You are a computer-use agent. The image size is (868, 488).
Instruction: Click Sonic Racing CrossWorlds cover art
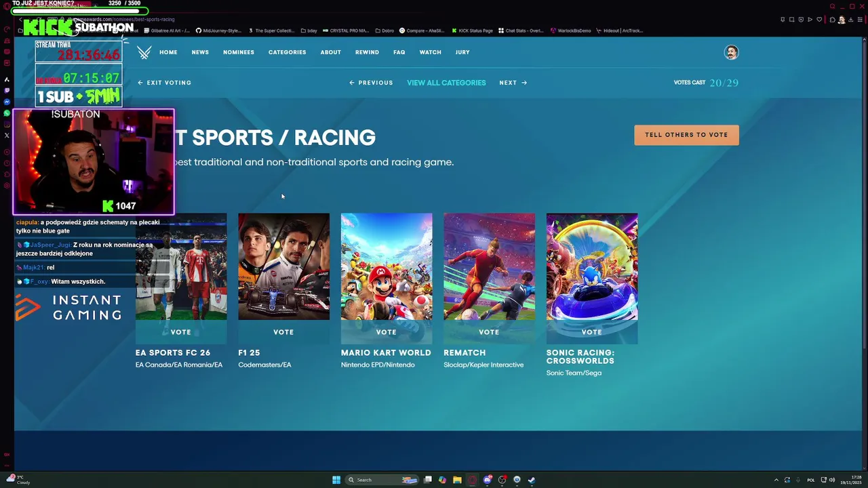point(592,266)
